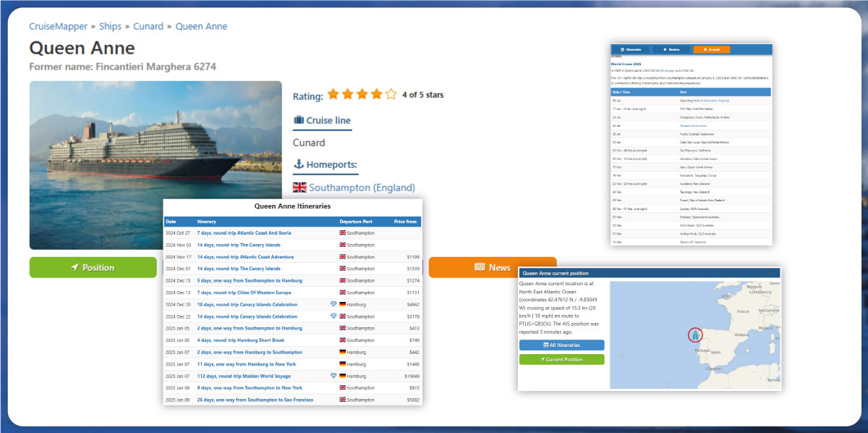
Task: Open the Ships breadcrumb link
Action: coord(110,26)
